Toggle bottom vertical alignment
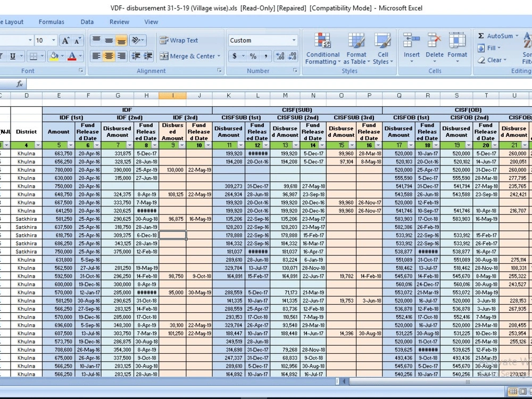532x399 pixels. click(x=121, y=40)
